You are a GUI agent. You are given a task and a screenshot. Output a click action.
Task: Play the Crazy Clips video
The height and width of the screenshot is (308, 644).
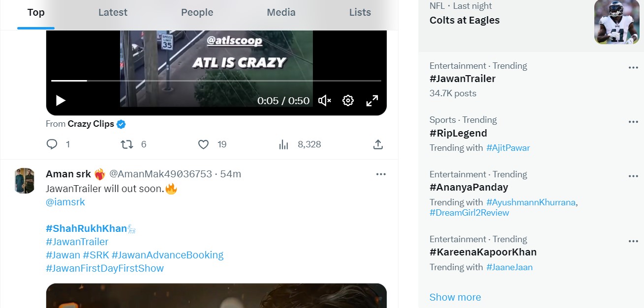[61, 101]
